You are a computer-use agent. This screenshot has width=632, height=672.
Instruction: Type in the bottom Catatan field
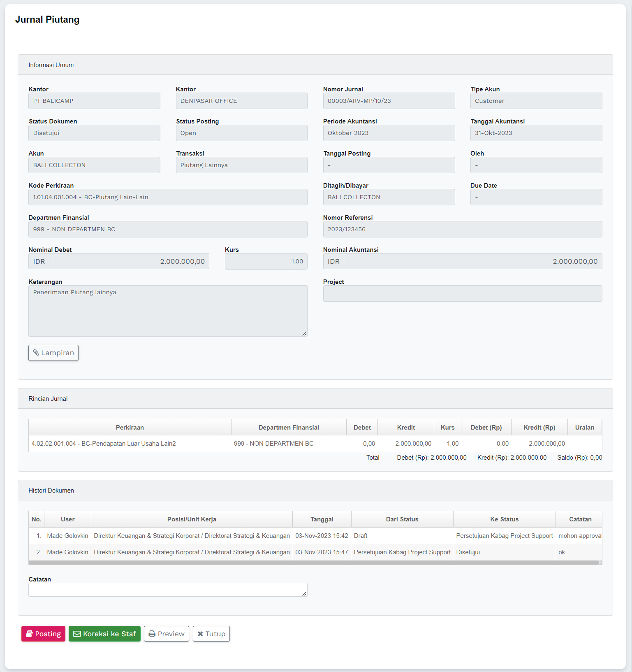[x=167, y=590]
